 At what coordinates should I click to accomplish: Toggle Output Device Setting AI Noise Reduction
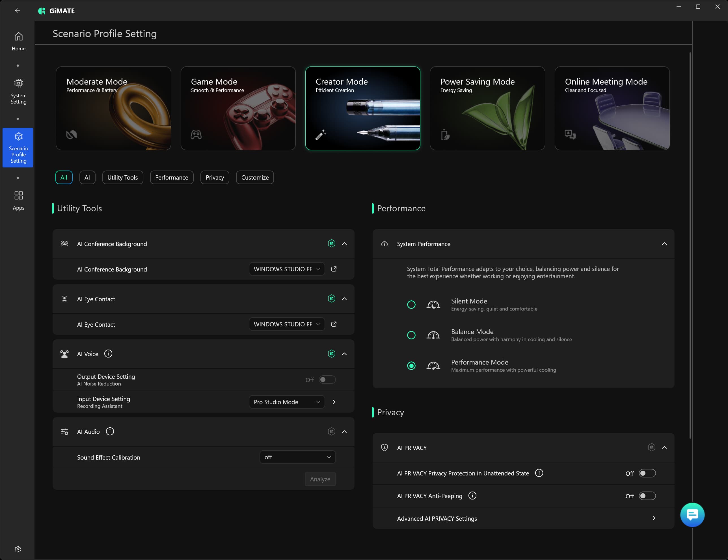coord(327,380)
